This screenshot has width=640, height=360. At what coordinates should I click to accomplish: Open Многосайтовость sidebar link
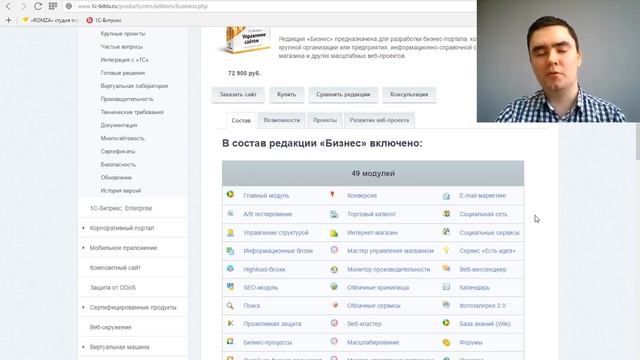pos(122,138)
